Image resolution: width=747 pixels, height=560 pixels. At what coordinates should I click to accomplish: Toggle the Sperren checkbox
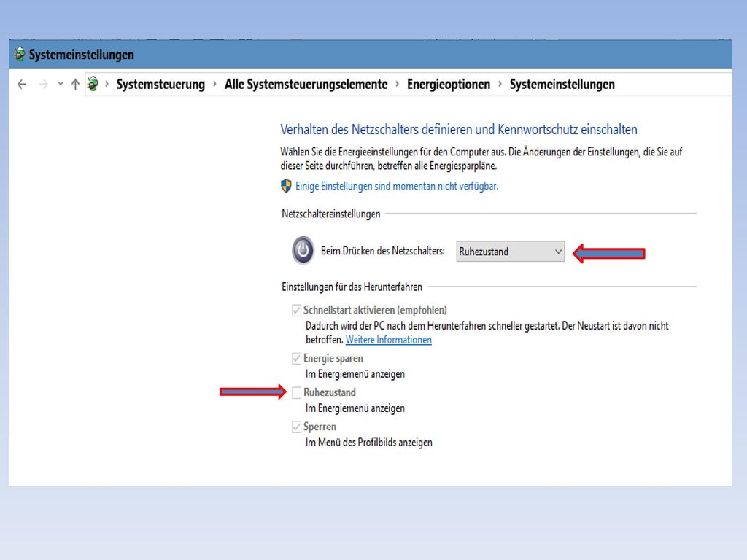click(x=296, y=427)
